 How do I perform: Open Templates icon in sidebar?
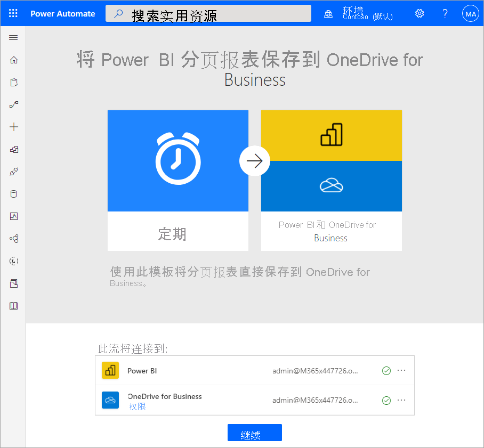13,149
